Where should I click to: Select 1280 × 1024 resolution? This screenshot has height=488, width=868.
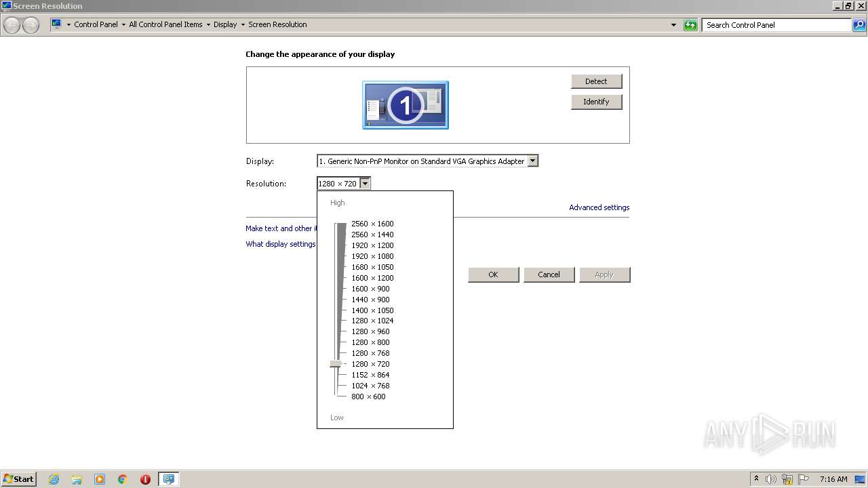click(372, 321)
